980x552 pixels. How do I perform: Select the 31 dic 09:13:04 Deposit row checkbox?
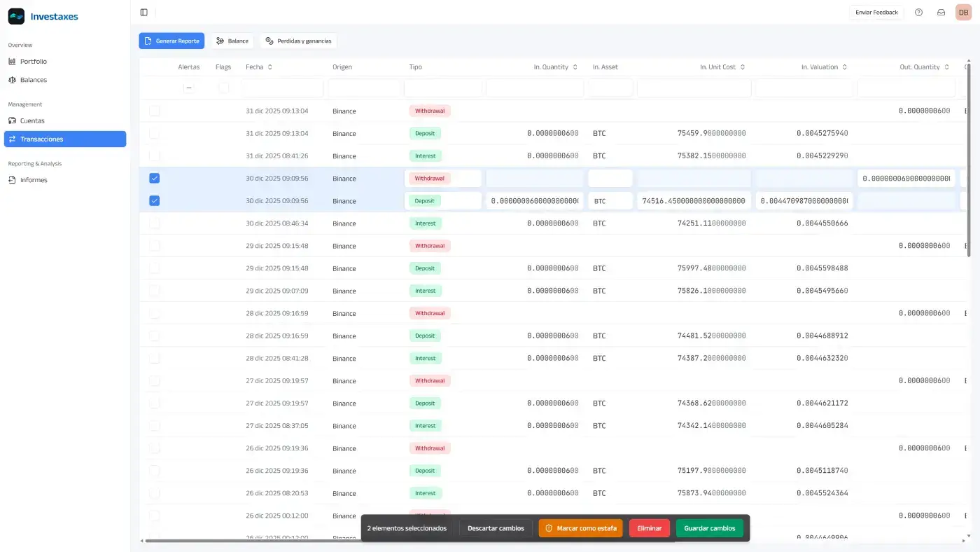[x=155, y=133]
